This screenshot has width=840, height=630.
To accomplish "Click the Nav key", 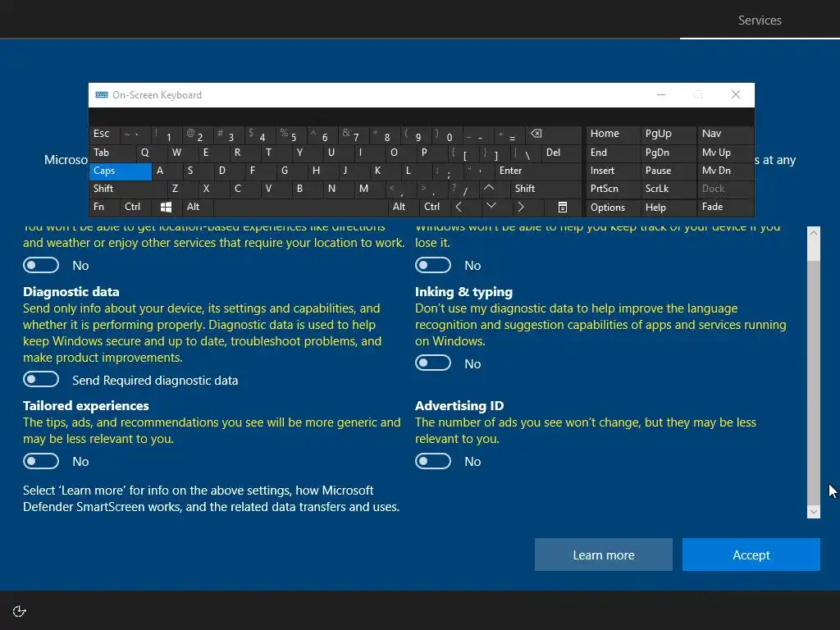I will point(725,134).
